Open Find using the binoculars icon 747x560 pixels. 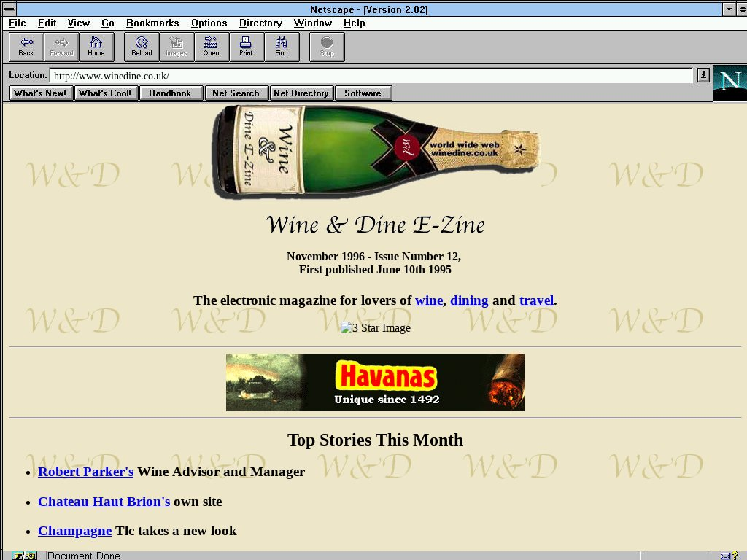pyautogui.click(x=281, y=47)
